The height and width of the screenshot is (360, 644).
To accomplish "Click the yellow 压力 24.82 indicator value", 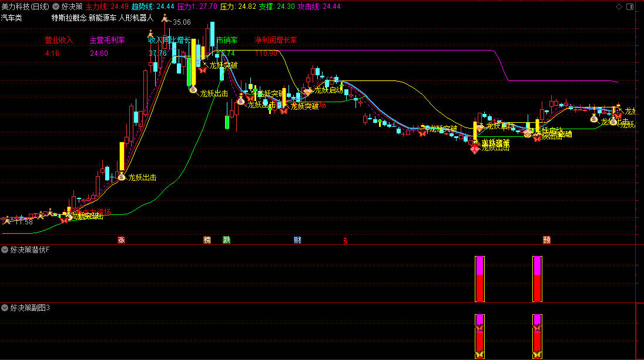I will (238, 6).
